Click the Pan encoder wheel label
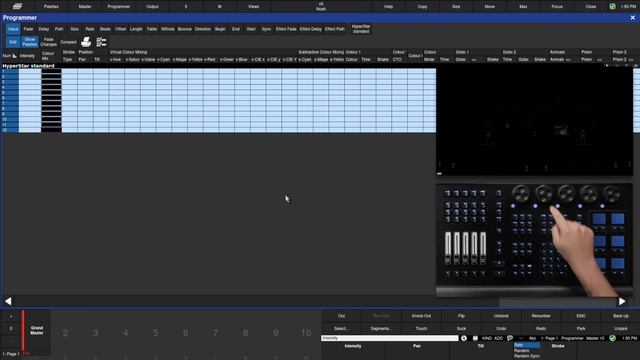The image size is (640, 360). click(x=417, y=346)
